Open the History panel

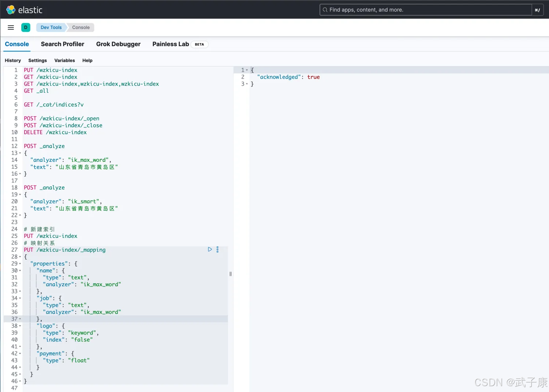pos(13,60)
